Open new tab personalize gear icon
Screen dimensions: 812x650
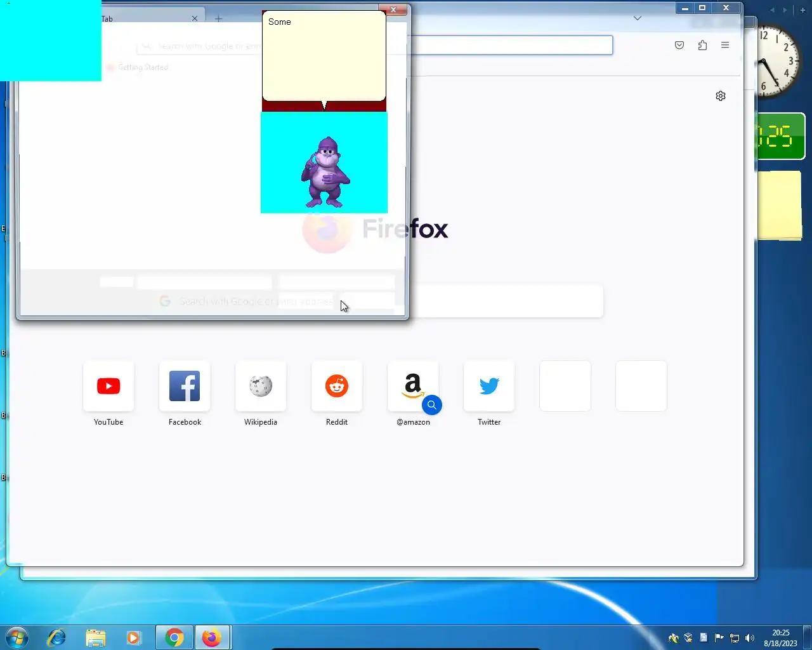[x=721, y=96]
